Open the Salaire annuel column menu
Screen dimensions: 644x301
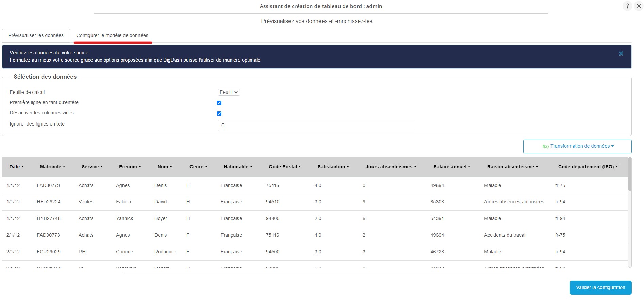[452, 167]
